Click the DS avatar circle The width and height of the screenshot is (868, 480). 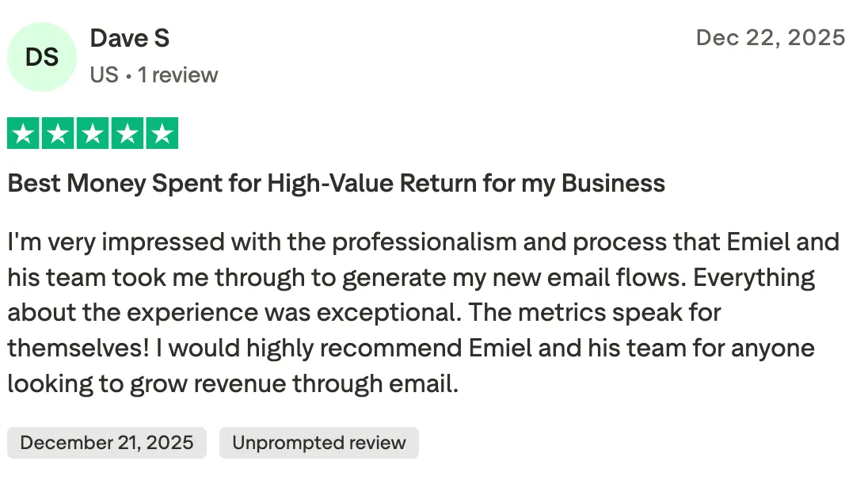click(42, 57)
